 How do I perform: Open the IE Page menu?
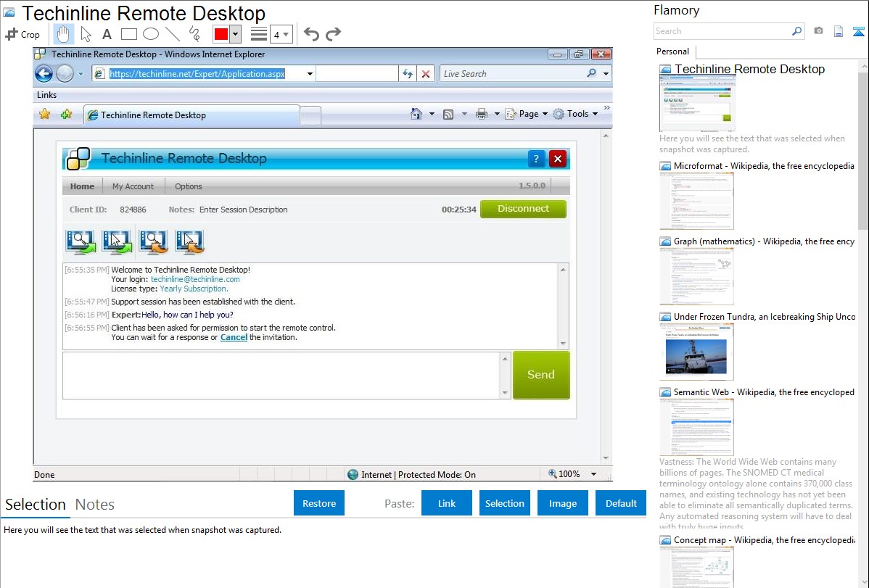[527, 114]
